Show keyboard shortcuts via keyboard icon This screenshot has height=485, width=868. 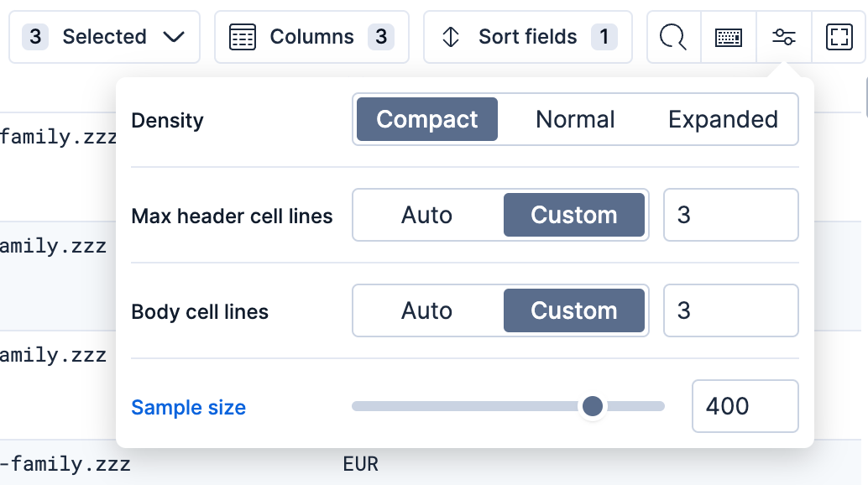[728, 37]
